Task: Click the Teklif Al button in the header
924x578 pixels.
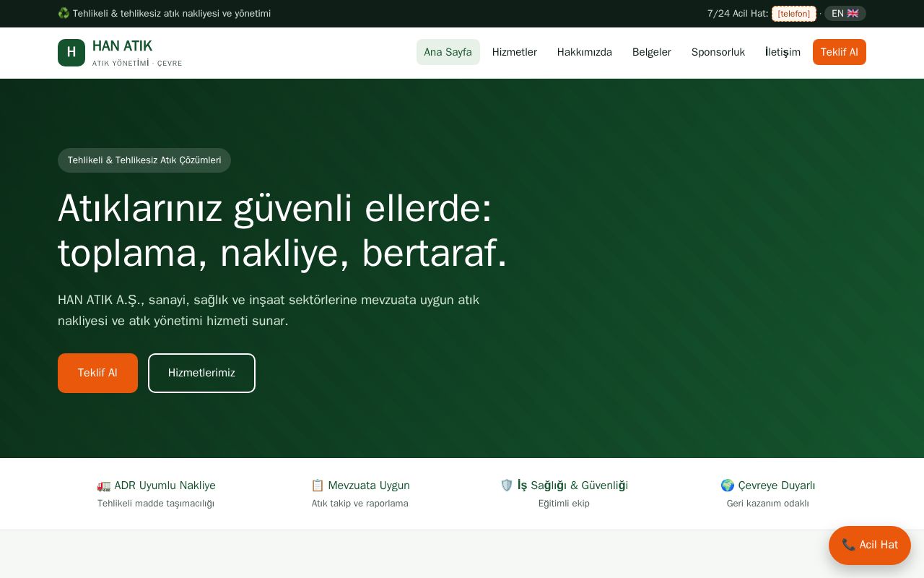Action: [840, 52]
